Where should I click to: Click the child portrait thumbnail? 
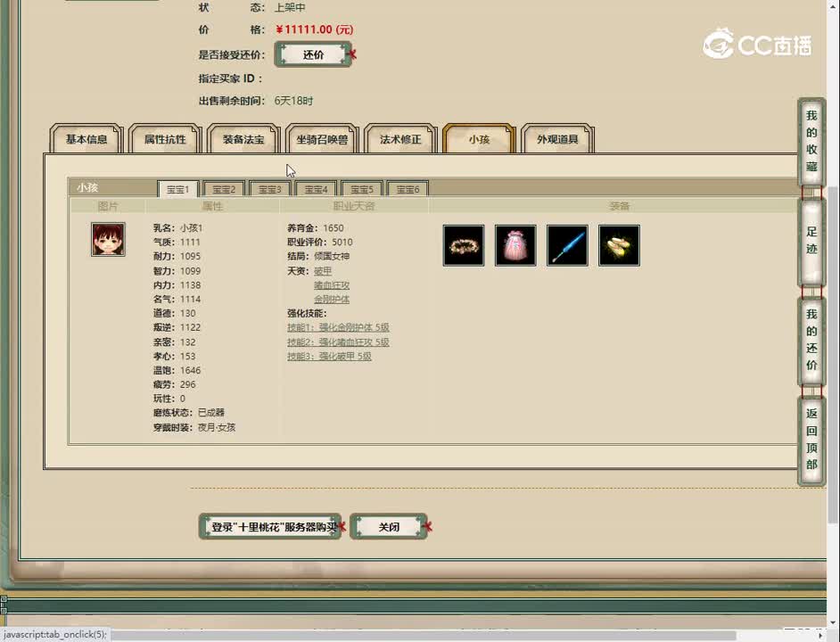point(108,240)
